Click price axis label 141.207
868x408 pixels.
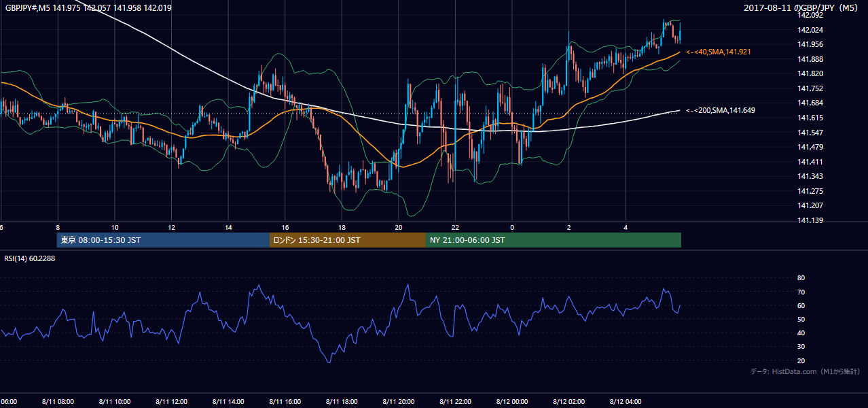tap(811, 205)
